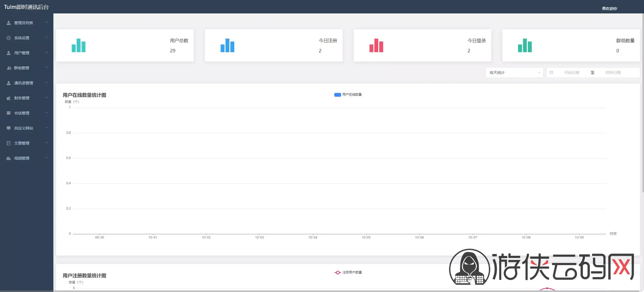This screenshot has width=644, height=292.
Task: Click the red bar chart icon for 今日登录
Action: pos(376,45)
